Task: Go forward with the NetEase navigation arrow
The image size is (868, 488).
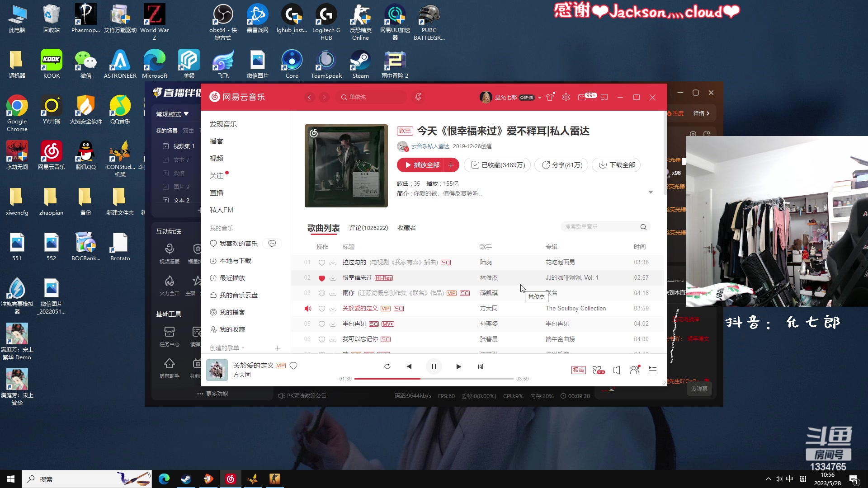Action: 324,97
